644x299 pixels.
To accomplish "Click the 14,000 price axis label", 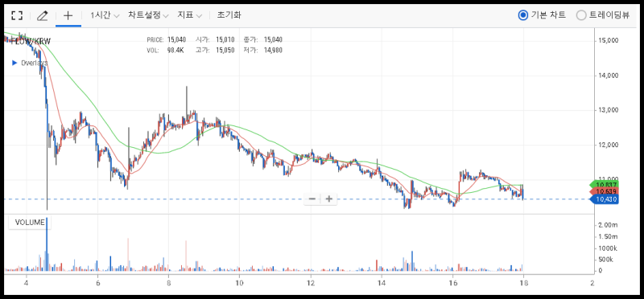I will point(609,76).
